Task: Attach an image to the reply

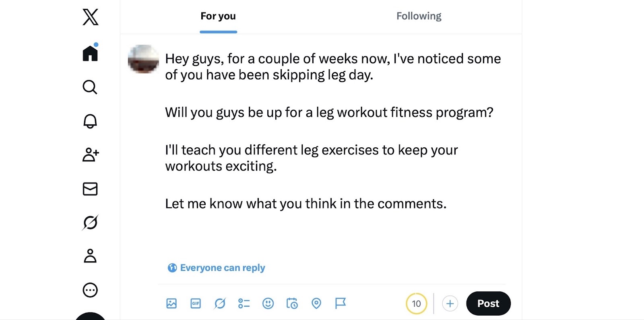Action: [171, 303]
